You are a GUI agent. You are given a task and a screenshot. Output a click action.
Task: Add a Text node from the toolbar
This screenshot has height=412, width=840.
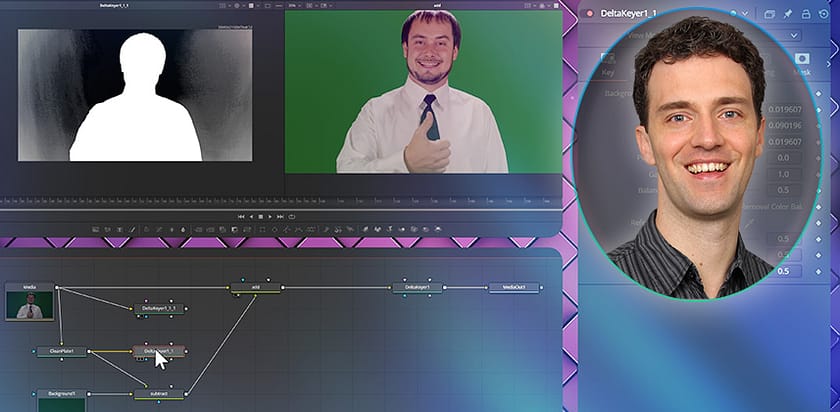pyautogui.click(x=119, y=229)
